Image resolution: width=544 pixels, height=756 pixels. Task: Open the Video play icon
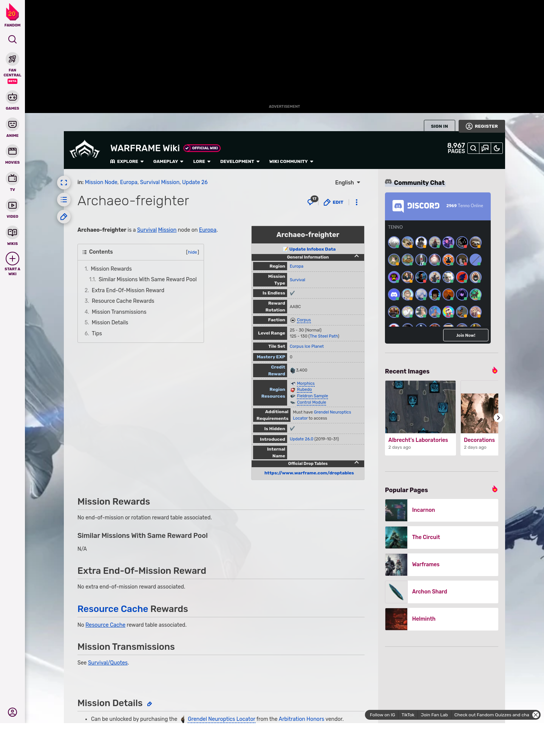(x=12, y=205)
